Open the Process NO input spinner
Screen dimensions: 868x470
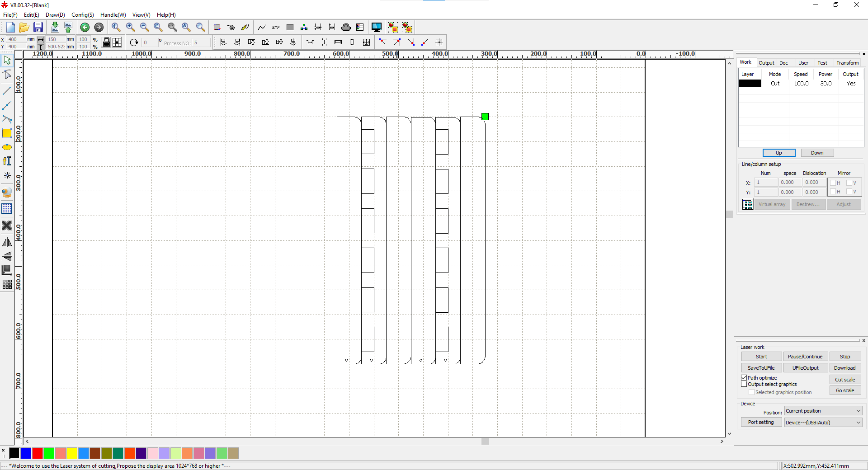[x=201, y=42]
